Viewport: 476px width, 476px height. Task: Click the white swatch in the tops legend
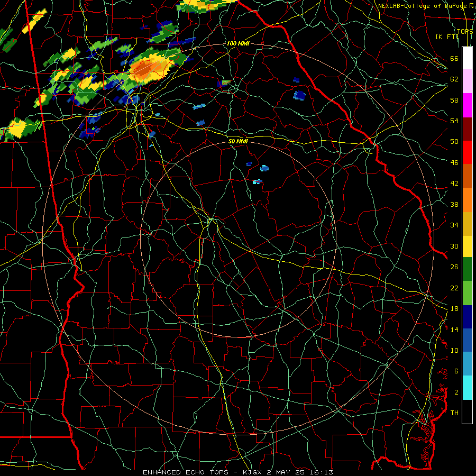467,58
